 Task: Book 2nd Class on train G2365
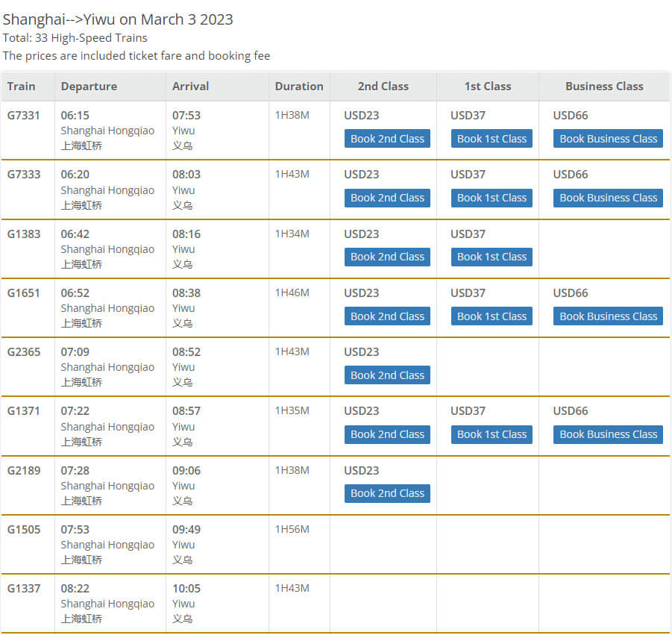click(387, 375)
